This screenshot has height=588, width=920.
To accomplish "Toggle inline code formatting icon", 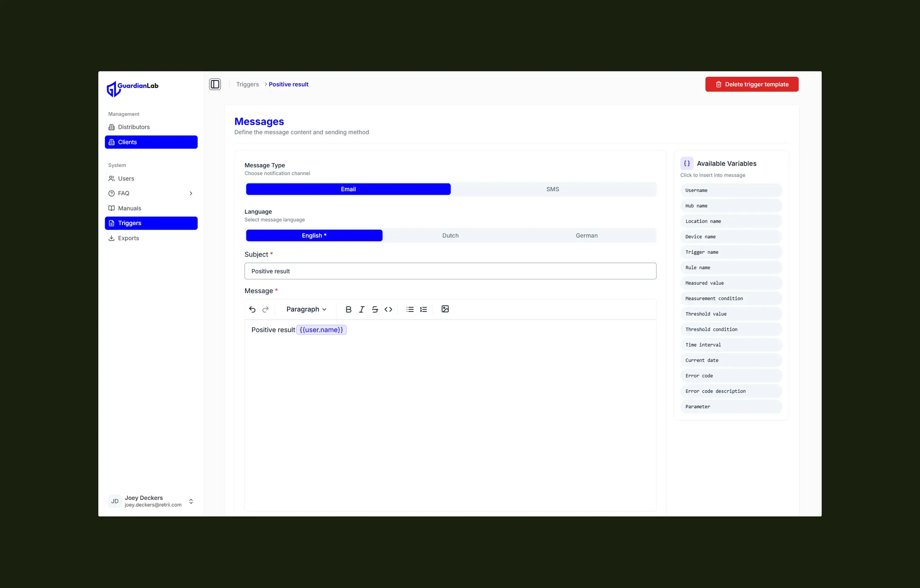I will (x=388, y=309).
